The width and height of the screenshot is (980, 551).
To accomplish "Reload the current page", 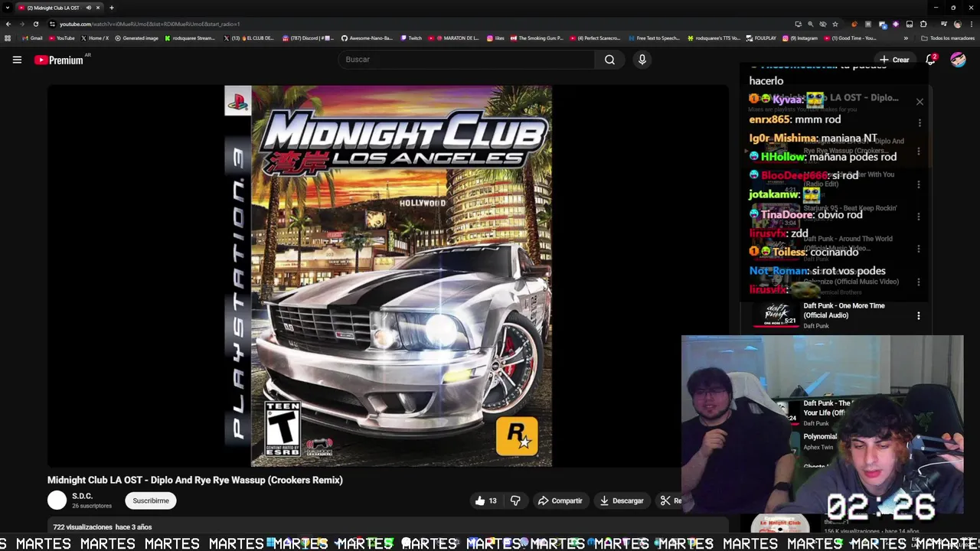I will [35, 24].
